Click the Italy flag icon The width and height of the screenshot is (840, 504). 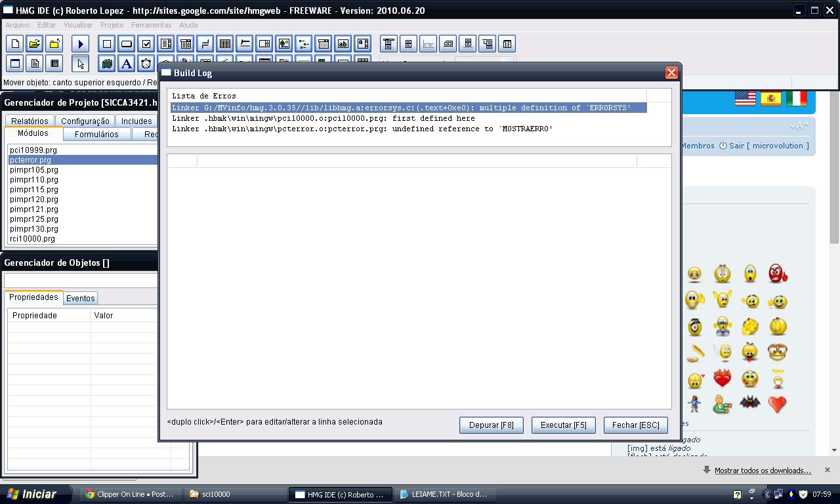[x=797, y=98]
